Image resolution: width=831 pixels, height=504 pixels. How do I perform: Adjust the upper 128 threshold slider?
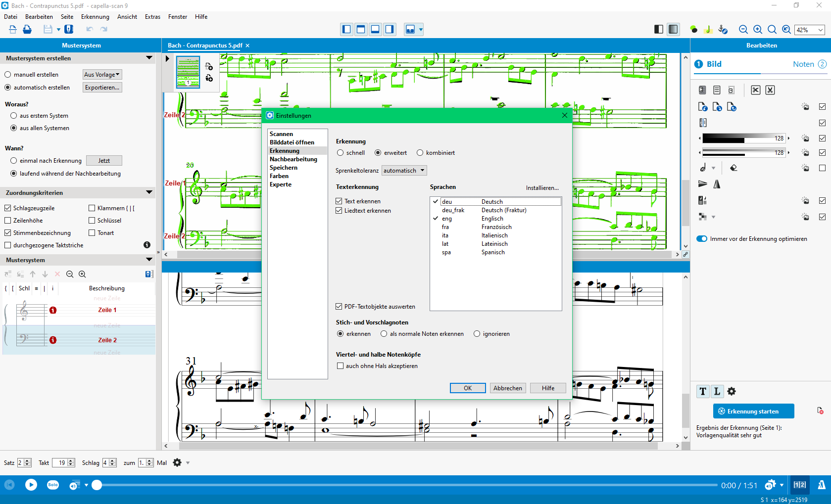tap(744, 138)
